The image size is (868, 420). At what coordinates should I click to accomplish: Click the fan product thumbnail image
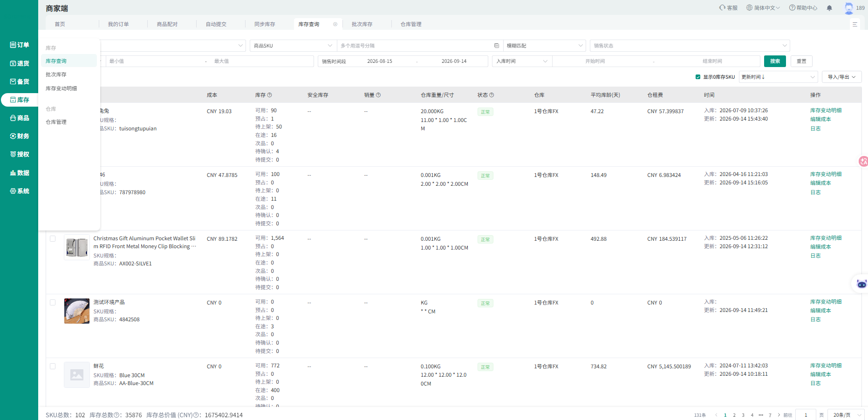point(77,311)
